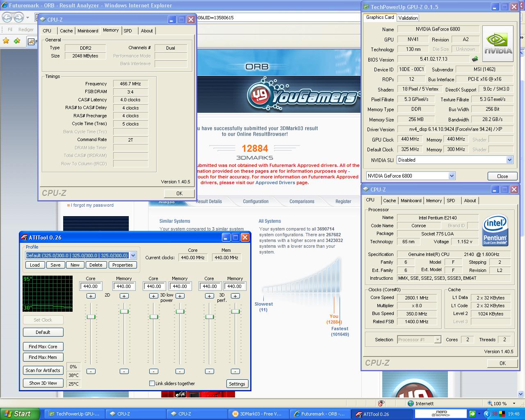Click the 3D perf. Memory slider handle
The width and height of the screenshot is (525, 420).
(x=235, y=311)
